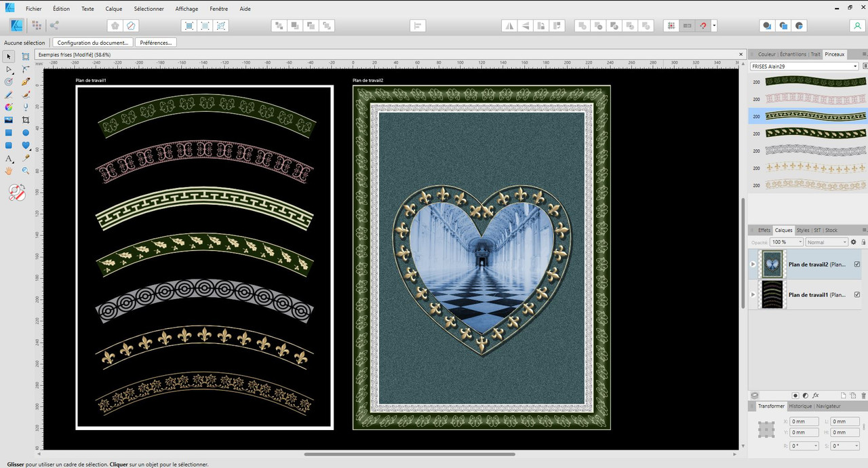Expand the Plan de travail2 layer
The width and height of the screenshot is (868, 468).
(753, 264)
